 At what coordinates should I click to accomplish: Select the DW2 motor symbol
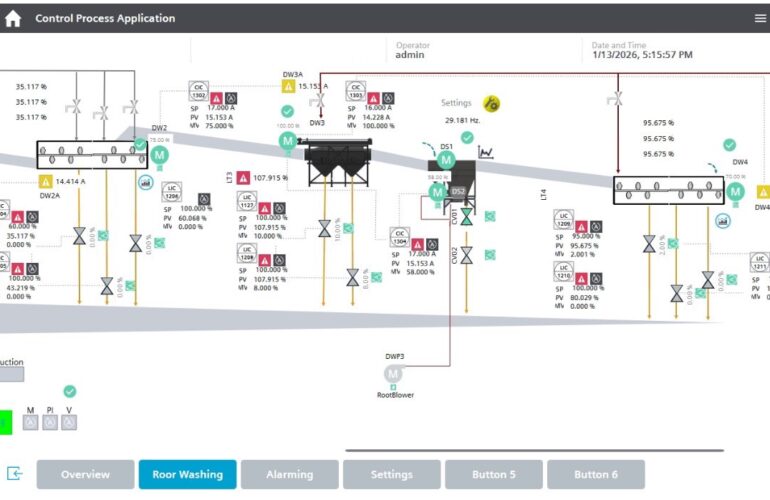click(x=160, y=155)
